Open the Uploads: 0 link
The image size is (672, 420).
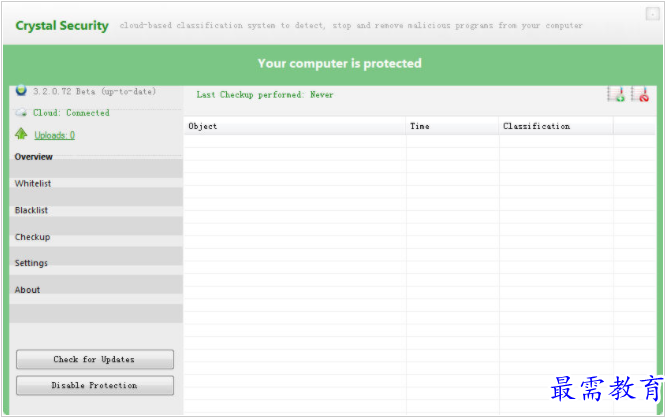click(54, 135)
